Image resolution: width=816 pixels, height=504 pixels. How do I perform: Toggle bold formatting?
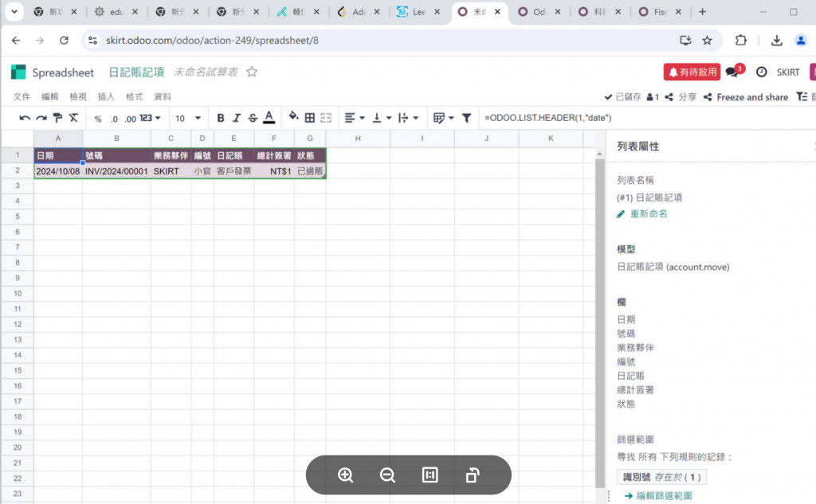pyautogui.click(x=220, y=118)
